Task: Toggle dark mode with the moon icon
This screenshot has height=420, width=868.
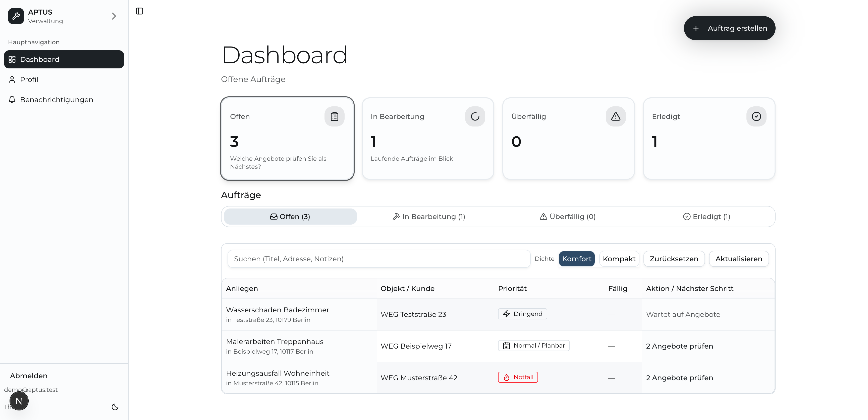Action: 115,407
